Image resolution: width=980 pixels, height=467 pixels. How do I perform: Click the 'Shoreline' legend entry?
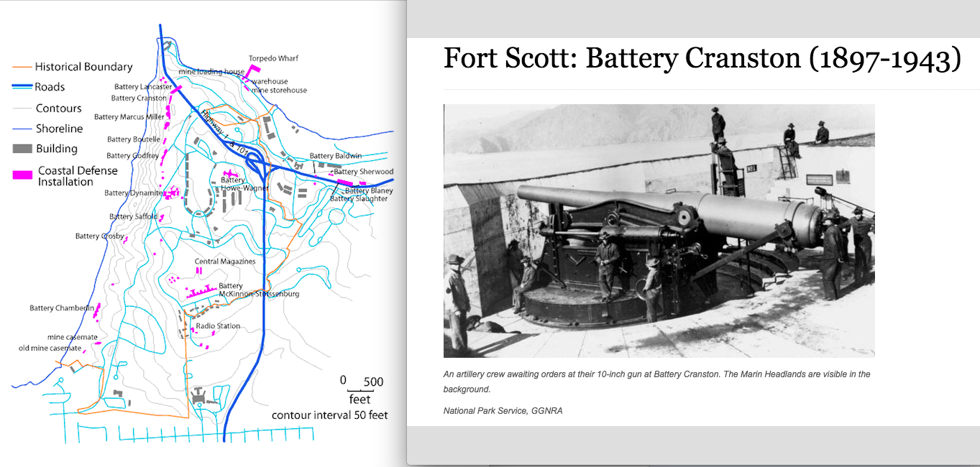(60, 129)
